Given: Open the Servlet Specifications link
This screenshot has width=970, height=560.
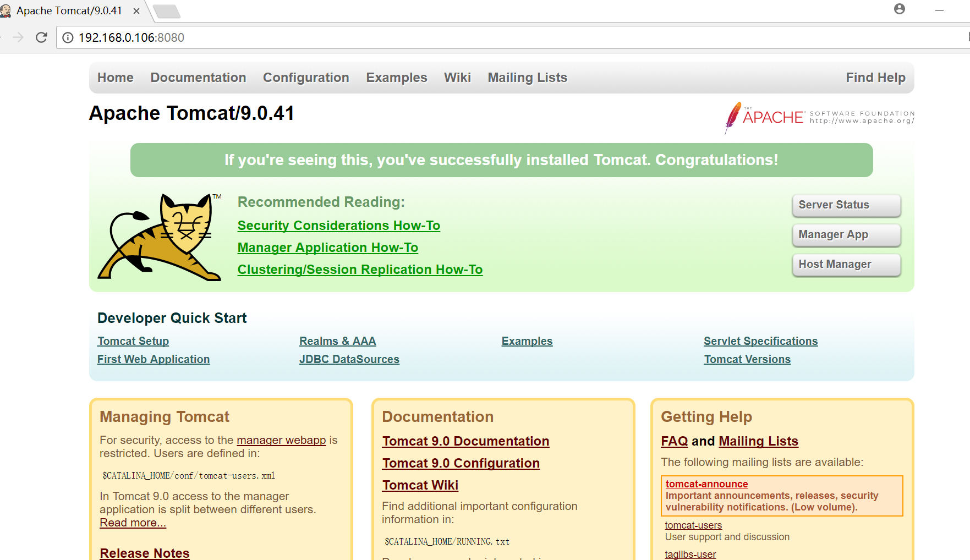Looking at the screenshot, I should [x=761, y=341].
